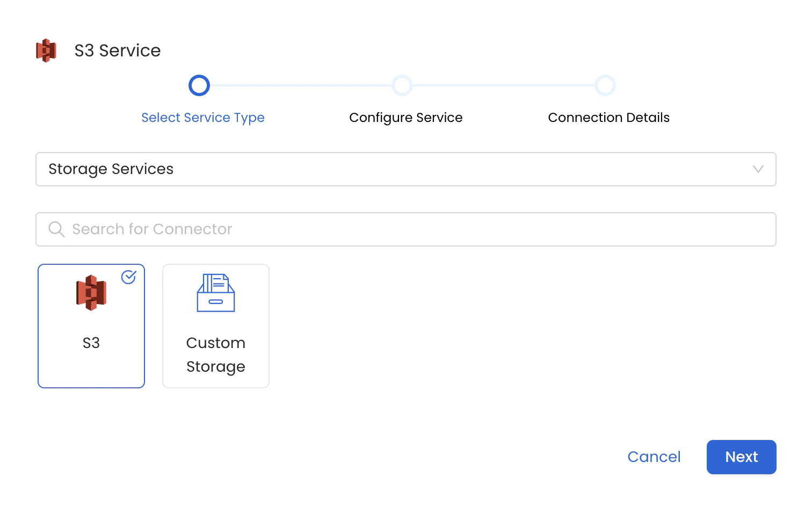Image resolution: width=812 pixels, height=506 pixels.
Task: Go to Connection Details step
Action: tap(609, 118)
